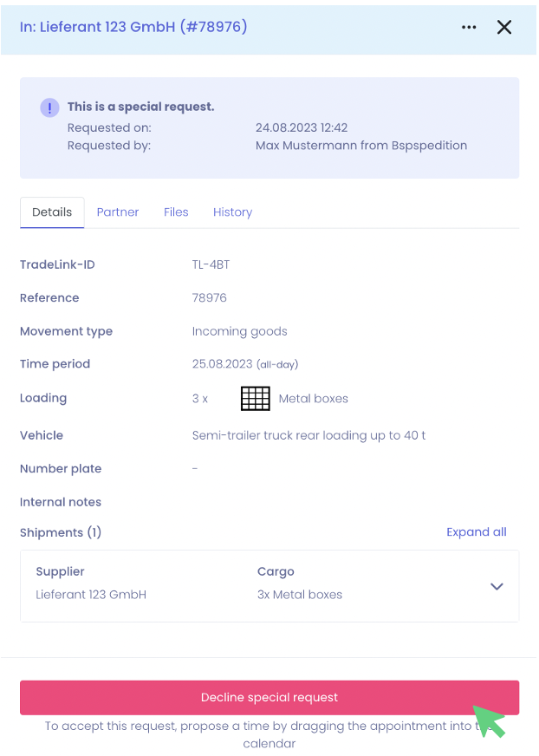The image size is (539, 756).
Task: Click the panel title Lieferant 123 GmbH (#78976)
Action: (133, 27)
